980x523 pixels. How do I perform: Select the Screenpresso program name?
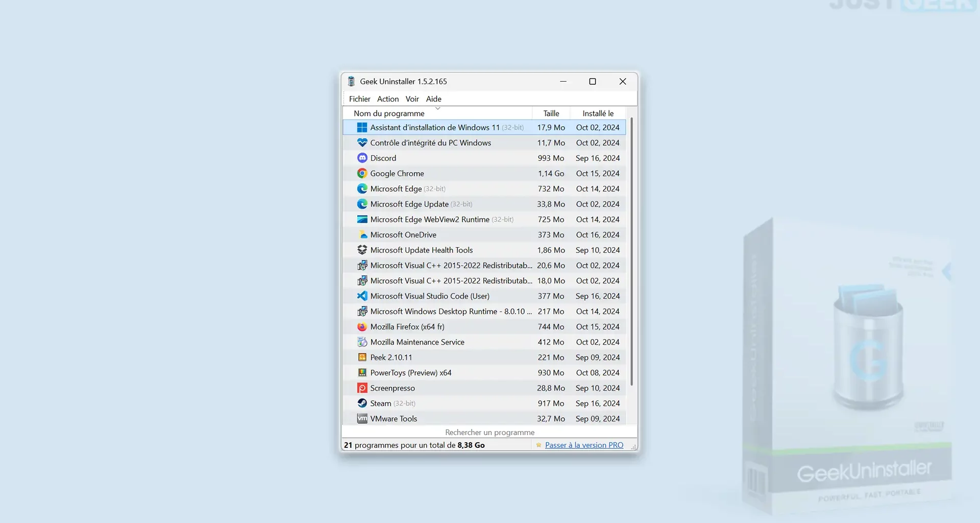(x=393, y=388)
